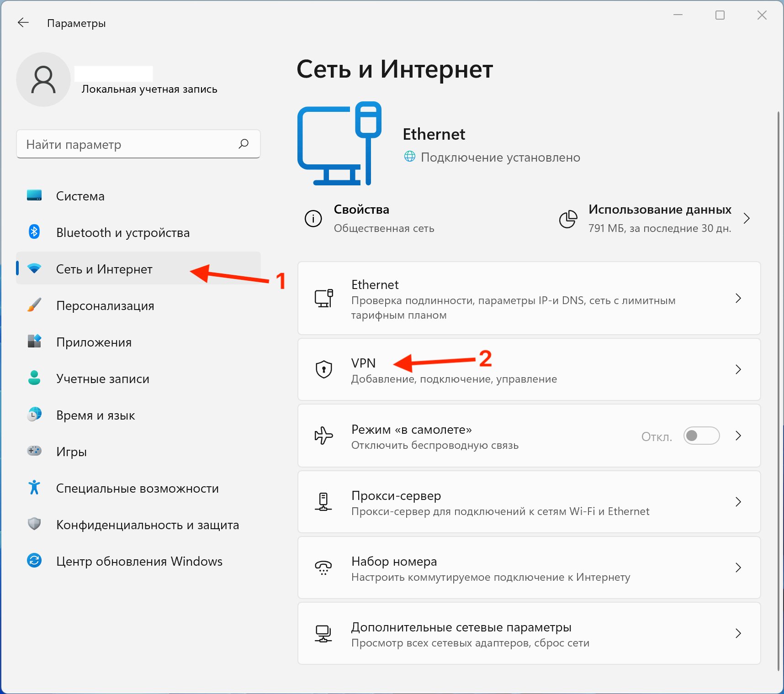Toggle airplane mode switch on
The height and width of the screenshot is (694, 784).
pyautogui.click(x=701, y=436)
